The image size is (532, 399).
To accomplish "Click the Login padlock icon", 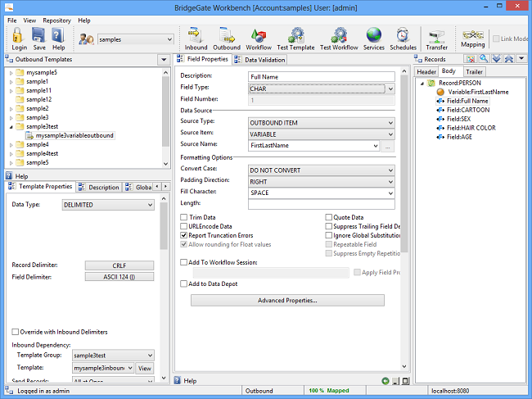I will pyautogui.click(x=18, y=35).
